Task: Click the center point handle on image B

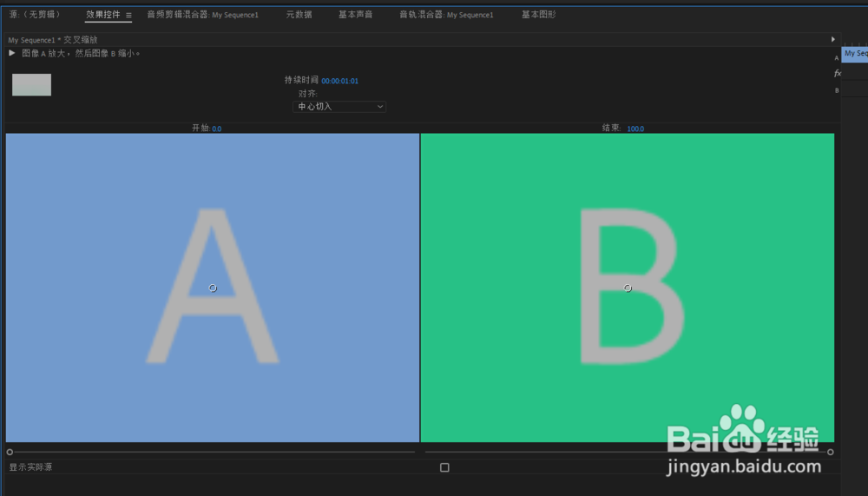Action: pyautogui.click(x=628, y=288)
